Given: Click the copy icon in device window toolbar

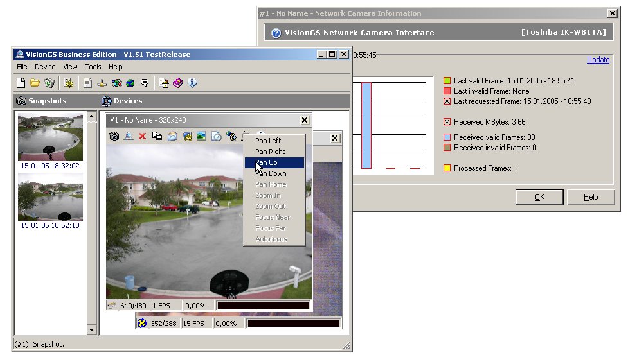Looking at the screenshot, I should tap(157, 136).
